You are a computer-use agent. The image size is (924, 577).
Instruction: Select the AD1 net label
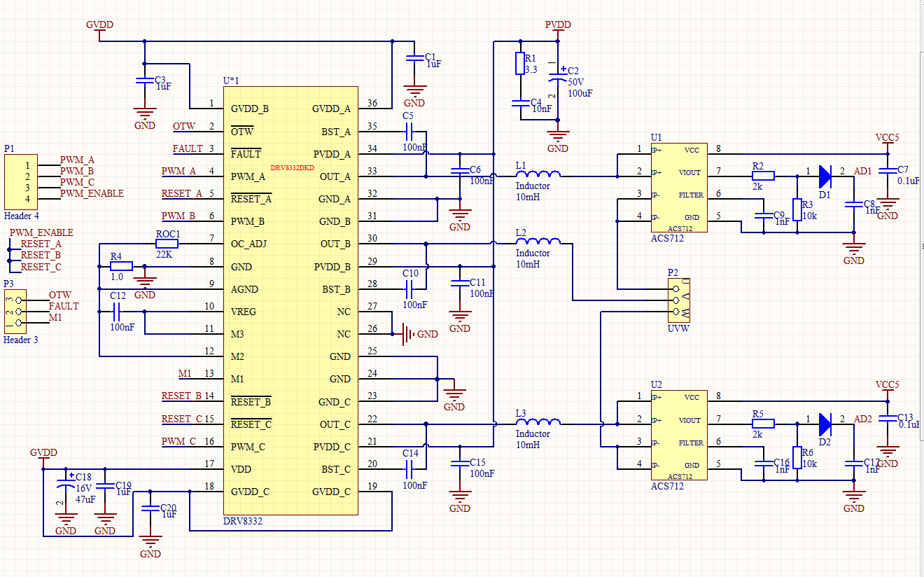point(863,171)
